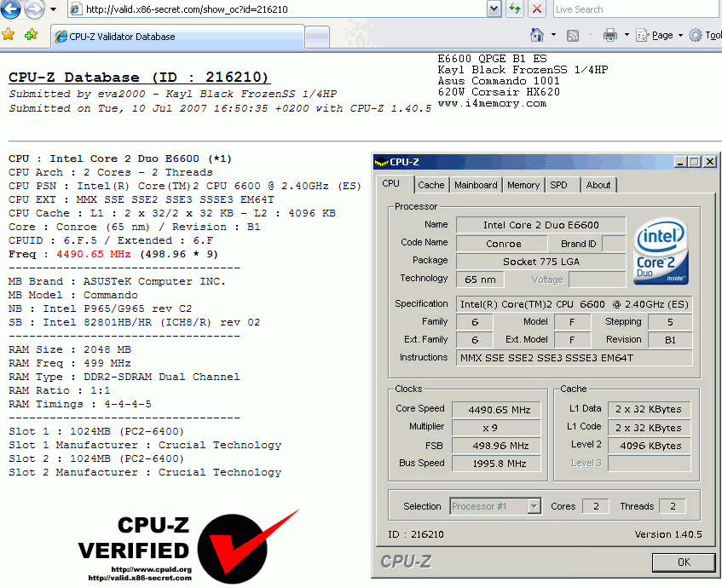Stop loading with the red X icon
The width and height of the screenshot is (722, 588).
coord(536,9)
